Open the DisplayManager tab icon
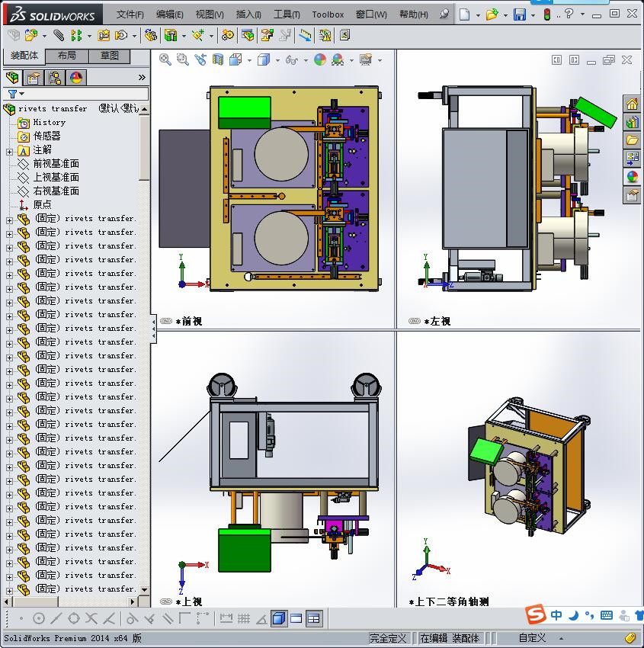The width and height of the screenshot is (644, 648). point(76,78)
